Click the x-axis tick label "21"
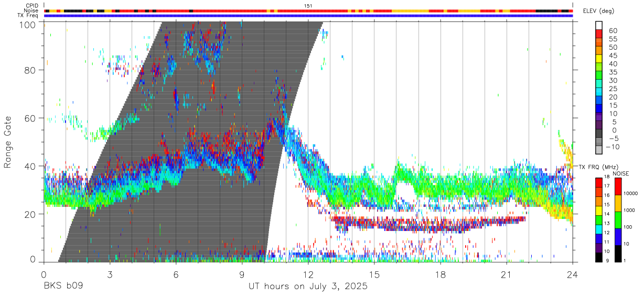 506,274
